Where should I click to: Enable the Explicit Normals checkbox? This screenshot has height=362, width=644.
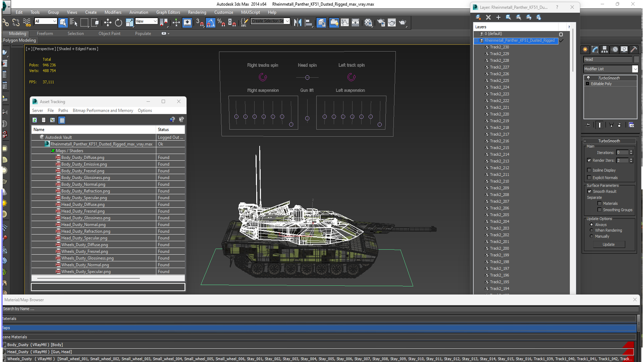click(589, 177)
